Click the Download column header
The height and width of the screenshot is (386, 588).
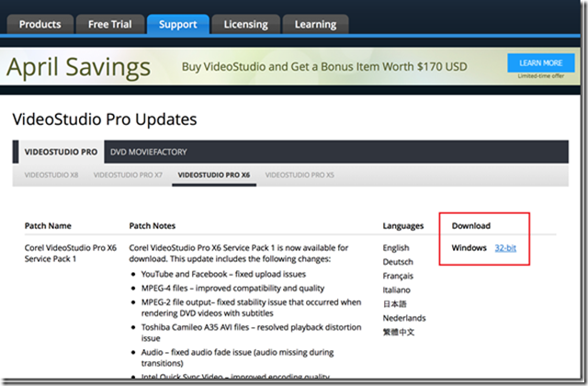[x=471, y=226]
